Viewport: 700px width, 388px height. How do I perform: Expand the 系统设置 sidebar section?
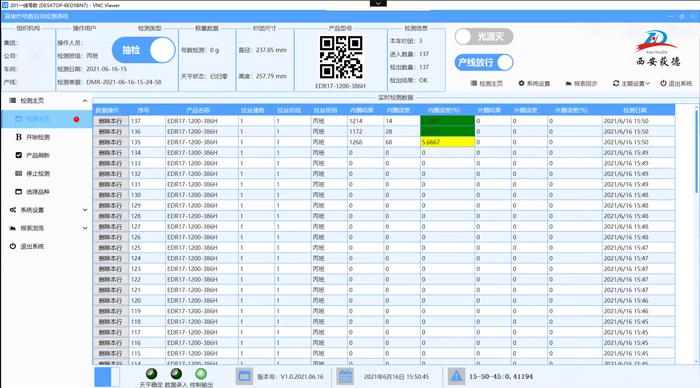85,210
